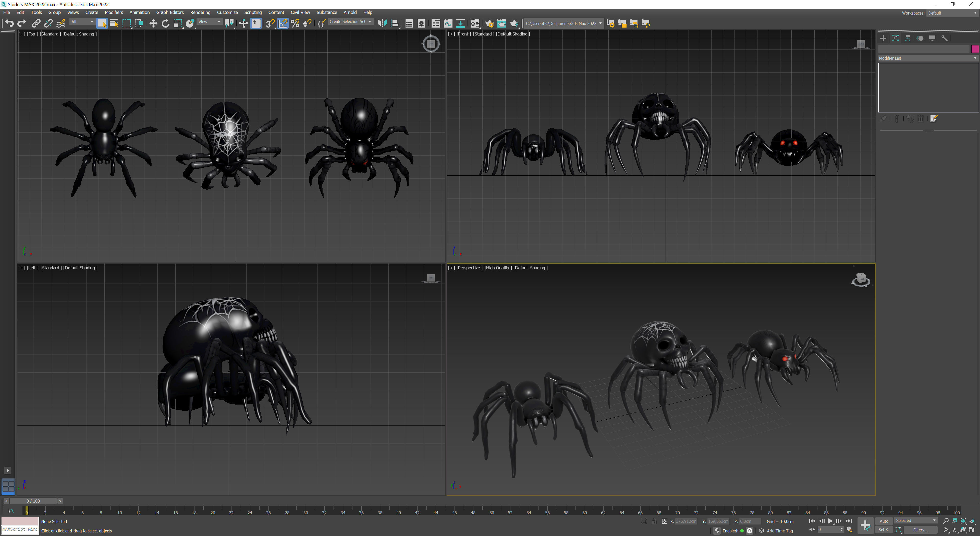
Task: Activate Select and Rotate tool
Action: [165, 23]
